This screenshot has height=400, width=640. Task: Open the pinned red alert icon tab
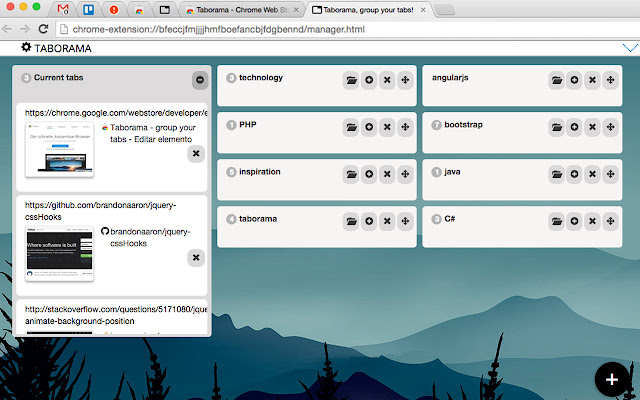click(x=114, y=9)
